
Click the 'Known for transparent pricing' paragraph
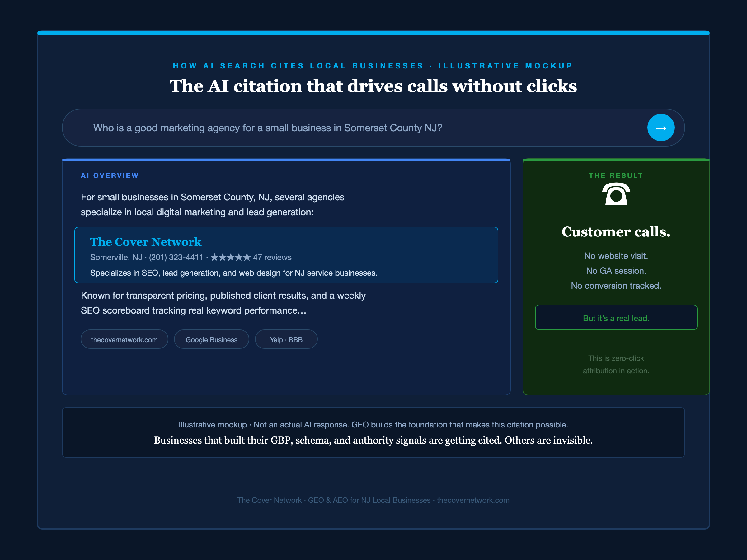[x=223, y=303]
